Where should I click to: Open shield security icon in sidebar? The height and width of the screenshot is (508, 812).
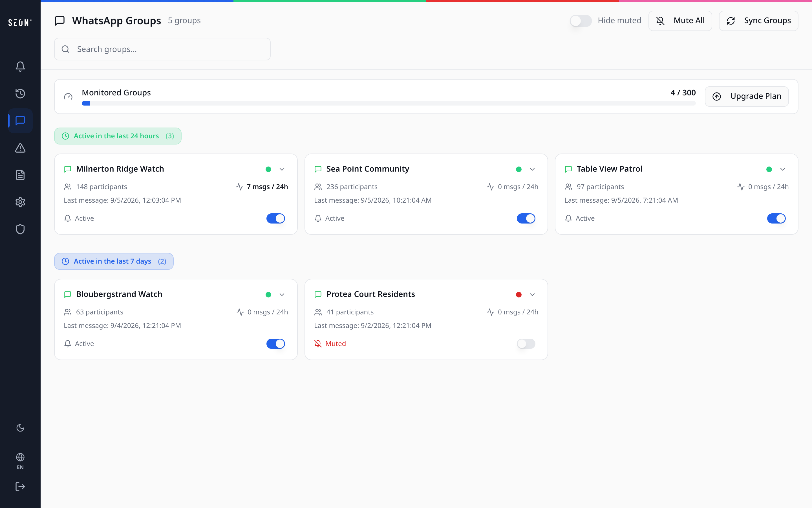[x=20, y=229]
